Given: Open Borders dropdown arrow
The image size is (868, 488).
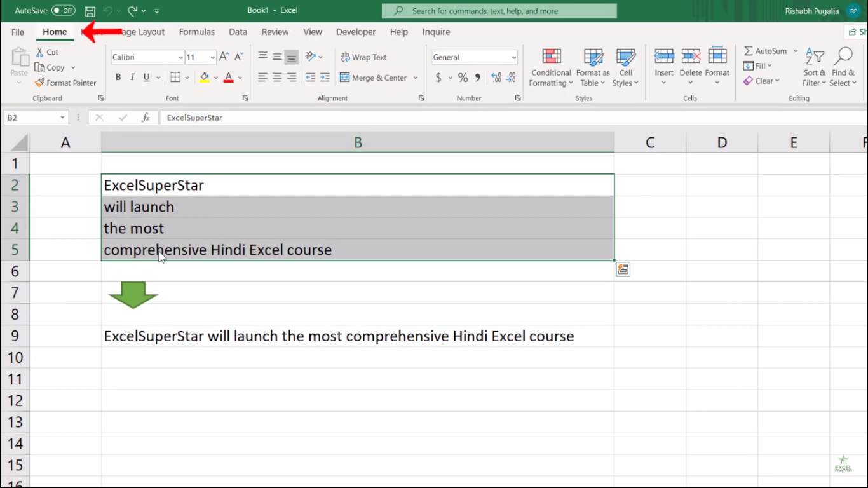Looking at the screenshot, I should 187,78.
